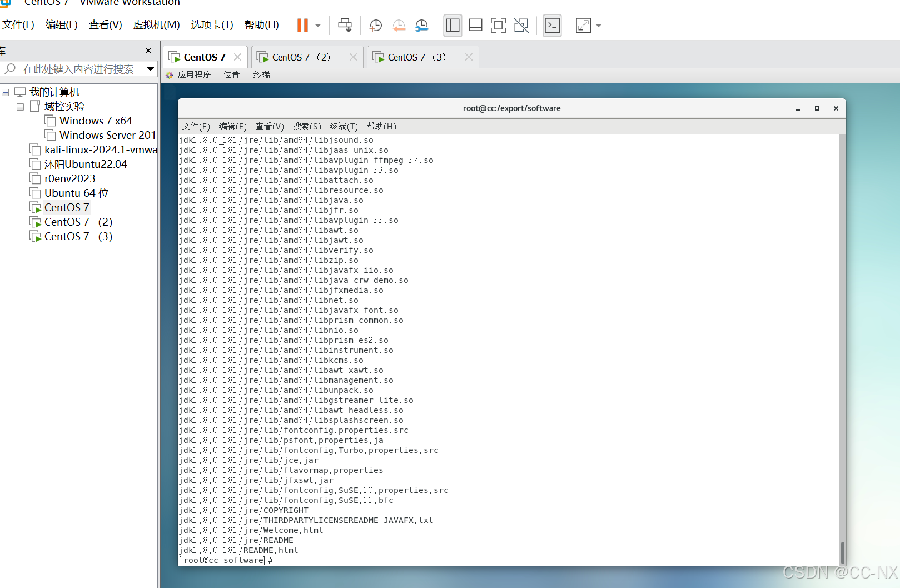900x588 pixels.
Task: Open the 文件(F) menu in VMware
Action: [x=18, y=25]
